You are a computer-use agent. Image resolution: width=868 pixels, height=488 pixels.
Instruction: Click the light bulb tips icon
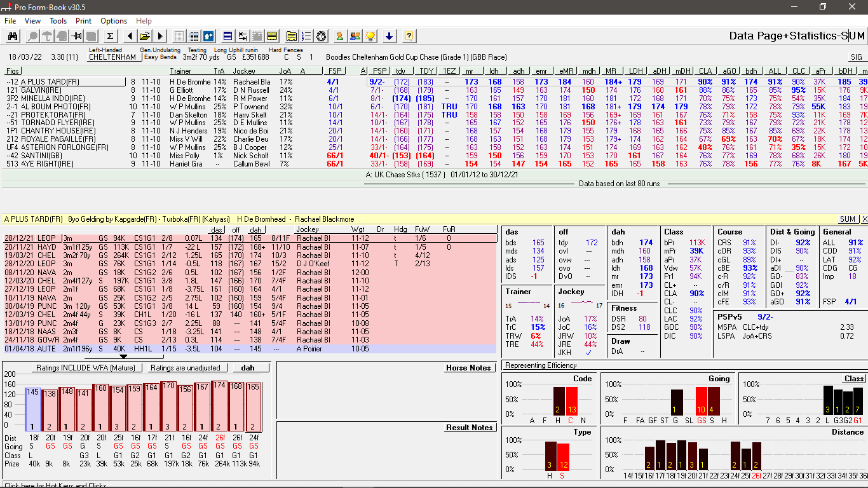[370, 36]
